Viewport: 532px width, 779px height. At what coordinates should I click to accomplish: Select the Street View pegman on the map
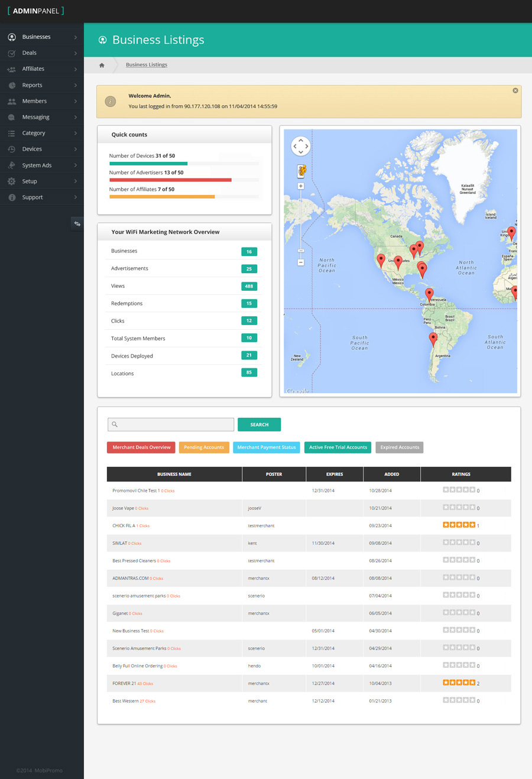tap(301, 171)
